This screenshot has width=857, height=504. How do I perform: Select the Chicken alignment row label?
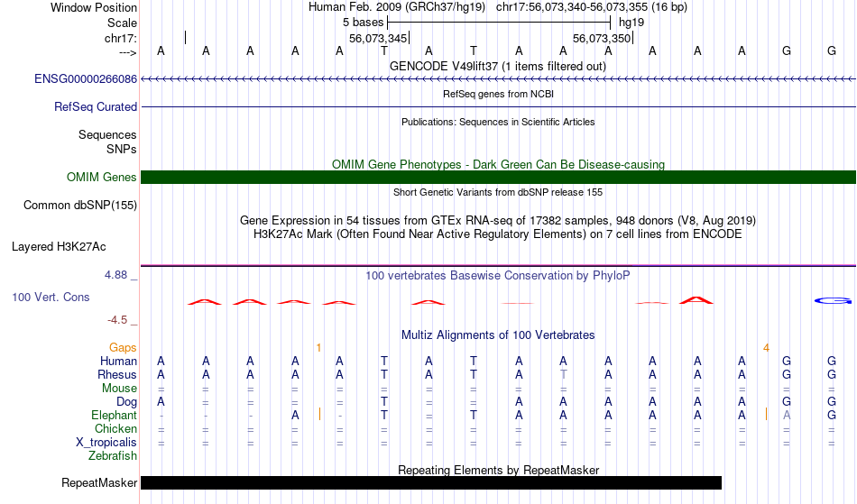point(115,429)
